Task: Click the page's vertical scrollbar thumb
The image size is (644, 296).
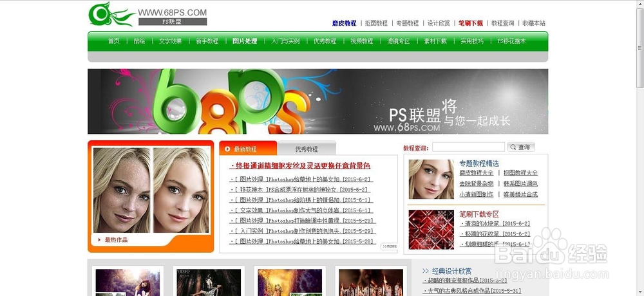Action: point(640,47)
